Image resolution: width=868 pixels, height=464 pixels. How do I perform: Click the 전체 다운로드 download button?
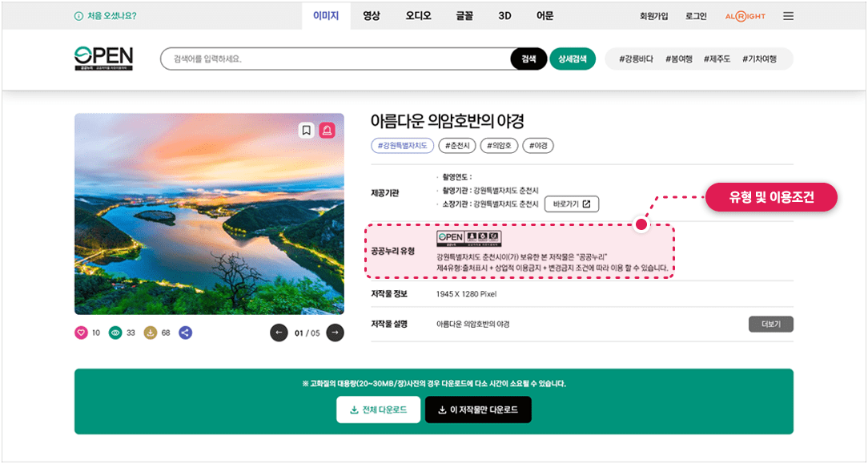[x=378, y=409]
